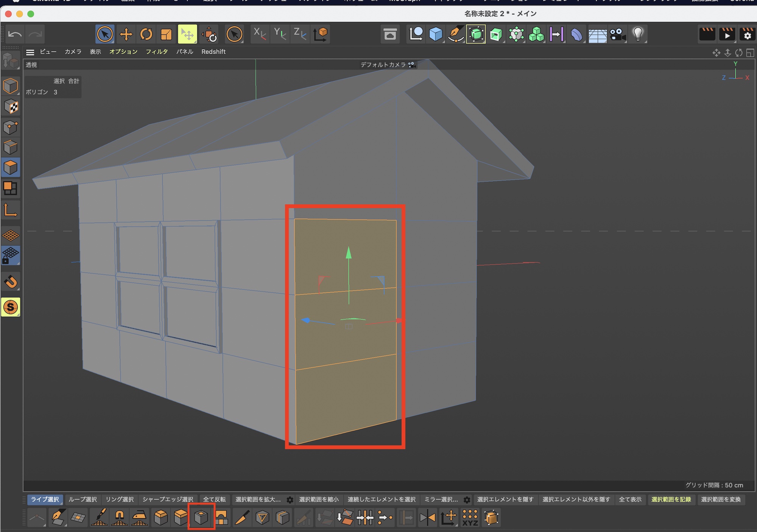Click the green Y-axis gizmo arrow

pyautogui.click(x=349, y=253)
